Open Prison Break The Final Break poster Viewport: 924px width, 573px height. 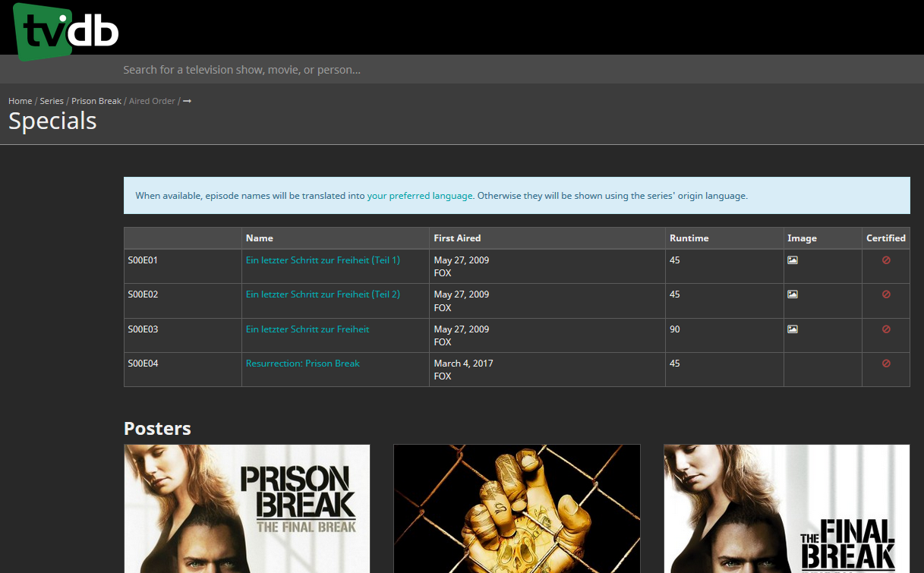(x=247, y=508)
